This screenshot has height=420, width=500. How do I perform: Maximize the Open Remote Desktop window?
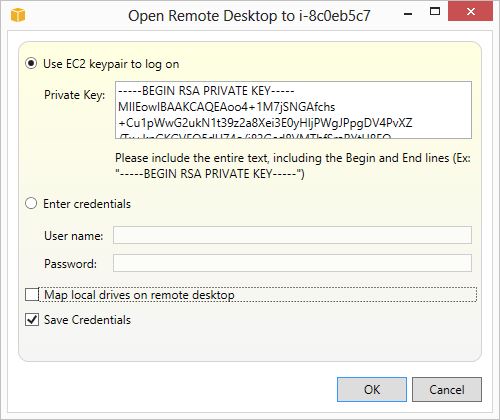pyautogui.click(x=435, y=12)
